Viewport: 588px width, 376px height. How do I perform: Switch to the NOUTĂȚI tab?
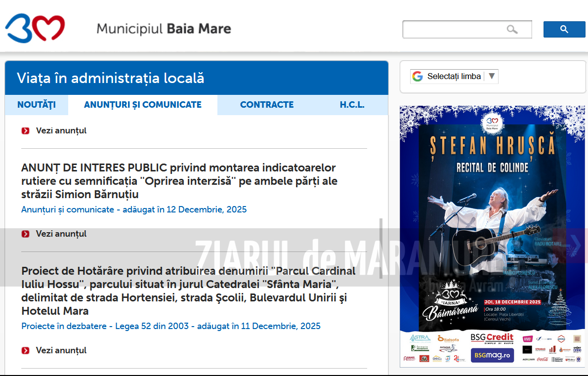[36, 105]
